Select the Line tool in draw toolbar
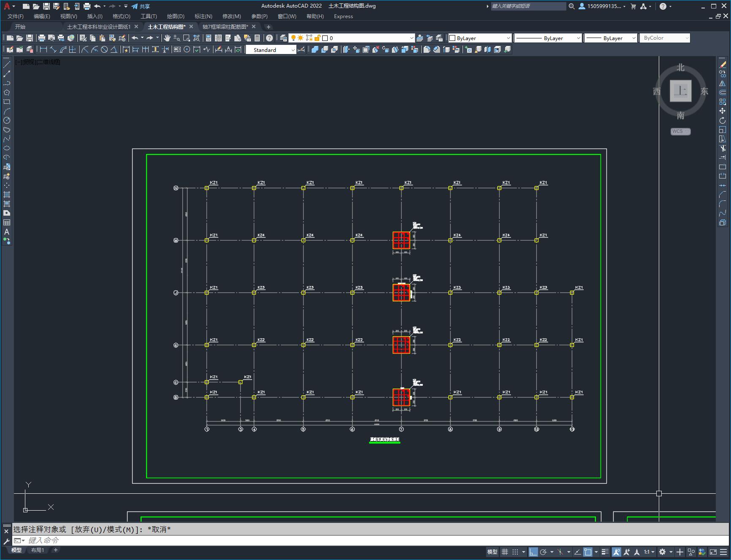Viewport: 731px width, 560px height. coord(7,65)
